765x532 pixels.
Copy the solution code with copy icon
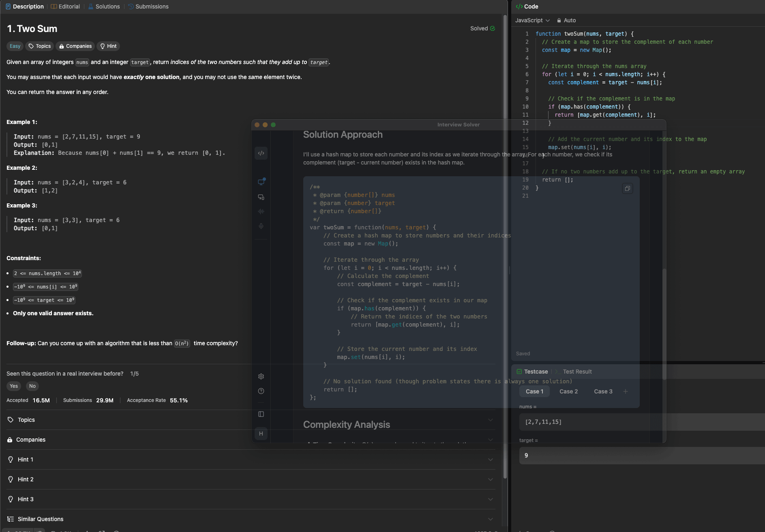[627, 188]
